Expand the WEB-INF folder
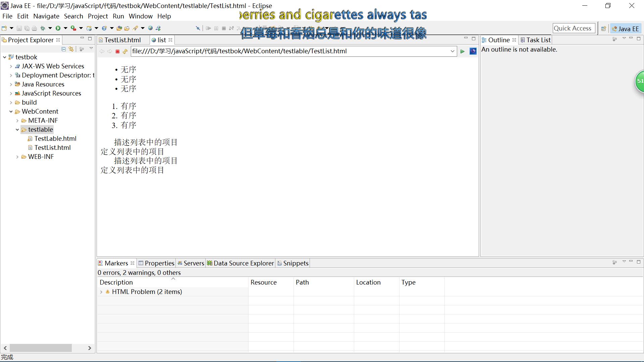This screenshot has height=362, width=644. coord(17,157)
